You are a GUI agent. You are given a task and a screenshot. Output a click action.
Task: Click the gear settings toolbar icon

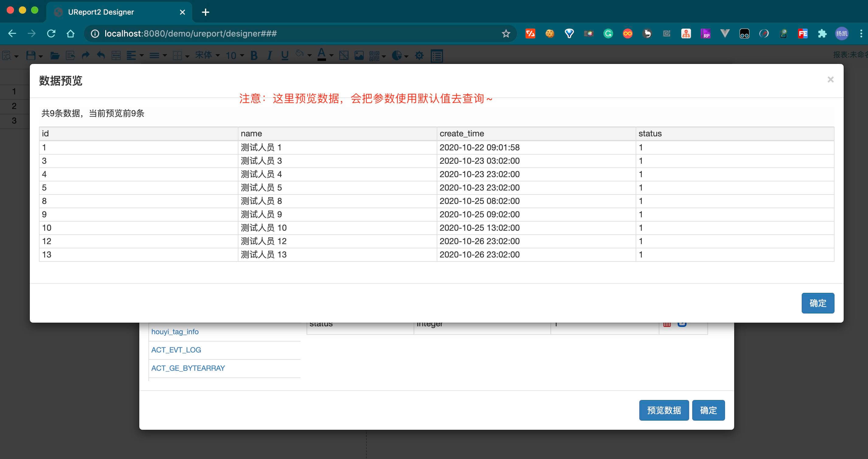419,55
